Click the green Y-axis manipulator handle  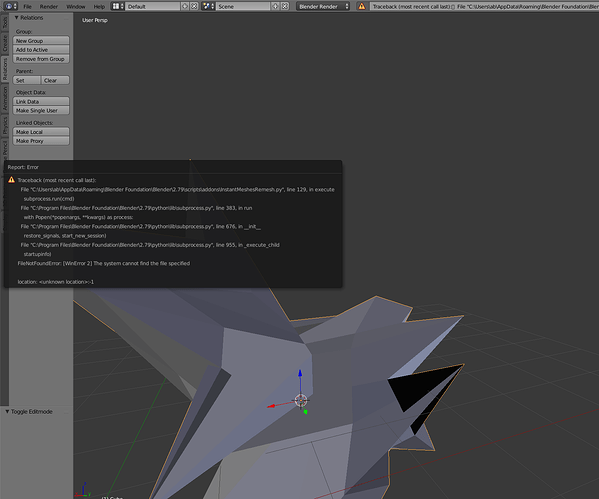tap(305, 412)
